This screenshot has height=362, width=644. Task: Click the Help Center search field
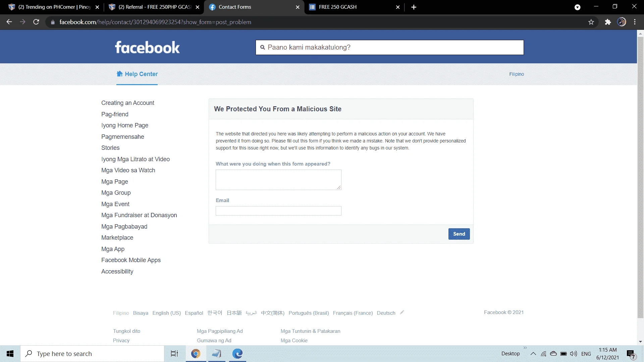(390, 47)
